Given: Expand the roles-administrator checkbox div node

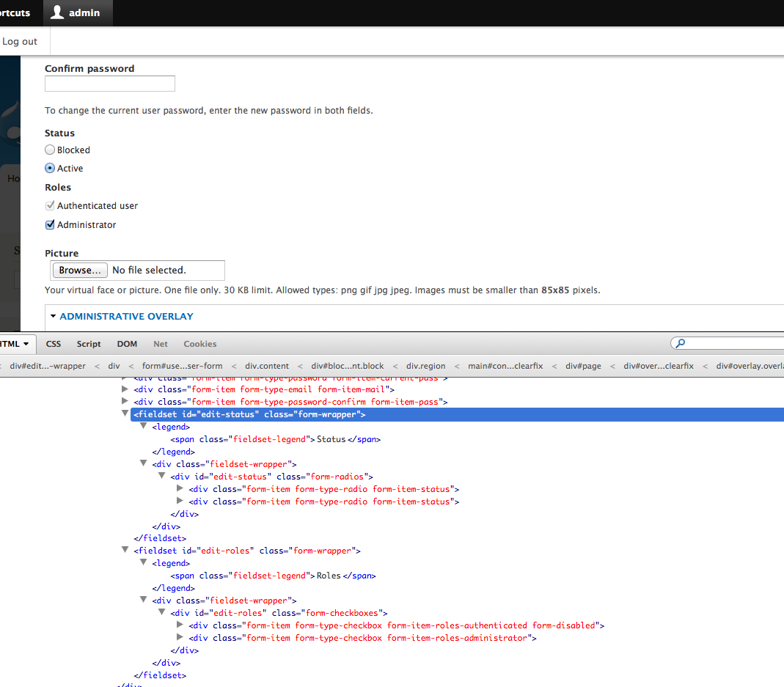Looking at the screenshot, I should pyautogui.click(x=180, y=637).
